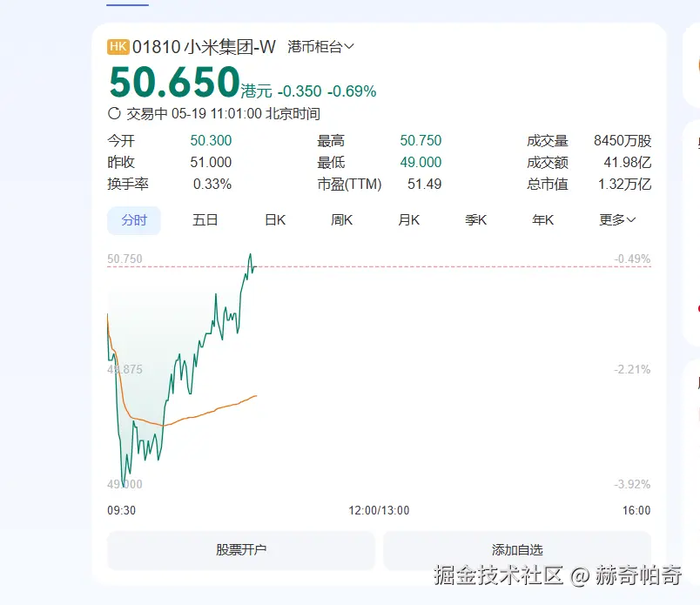700x605 pixels.
Task: Click the HK market badge
Action: click(x=118, y=46)
